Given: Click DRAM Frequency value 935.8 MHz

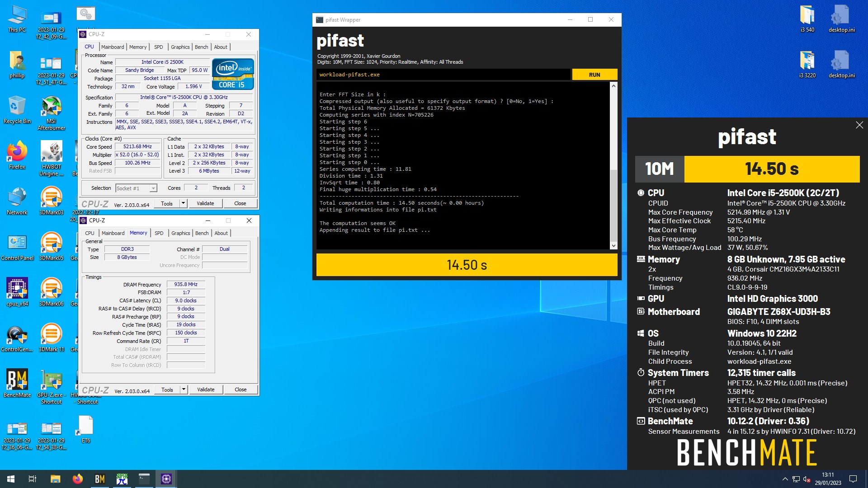Looking at the screenshot, I should point(186,285).
